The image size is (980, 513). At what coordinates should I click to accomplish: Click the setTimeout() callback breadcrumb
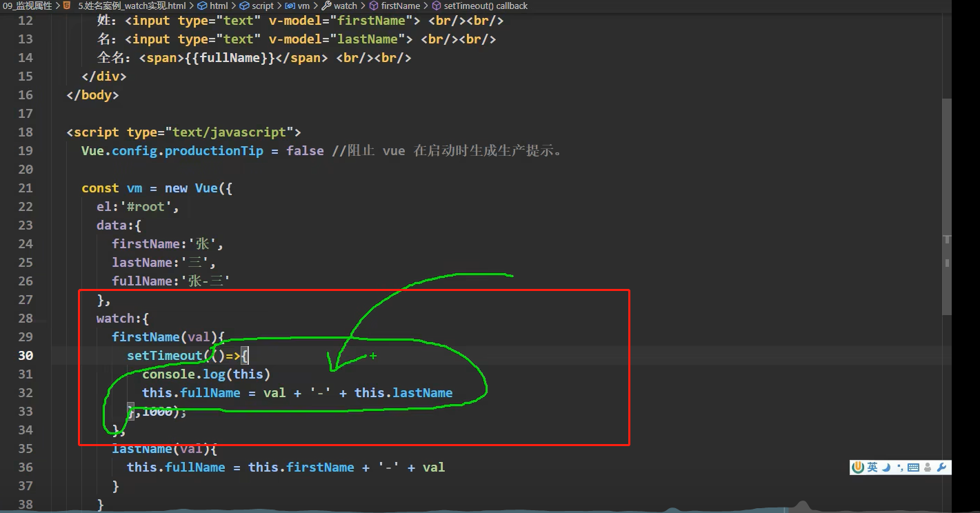click(x=486, y=6)
